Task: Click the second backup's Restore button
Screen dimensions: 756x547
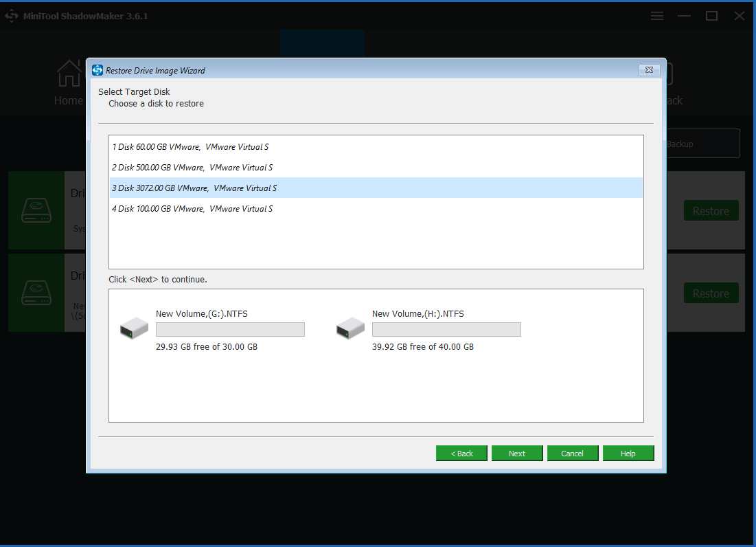Action: click(711, 293)
